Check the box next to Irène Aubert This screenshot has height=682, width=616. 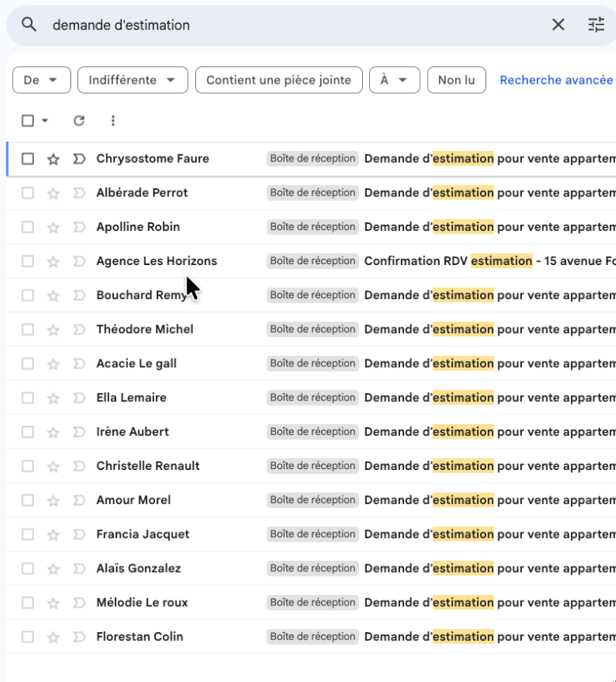28,432
